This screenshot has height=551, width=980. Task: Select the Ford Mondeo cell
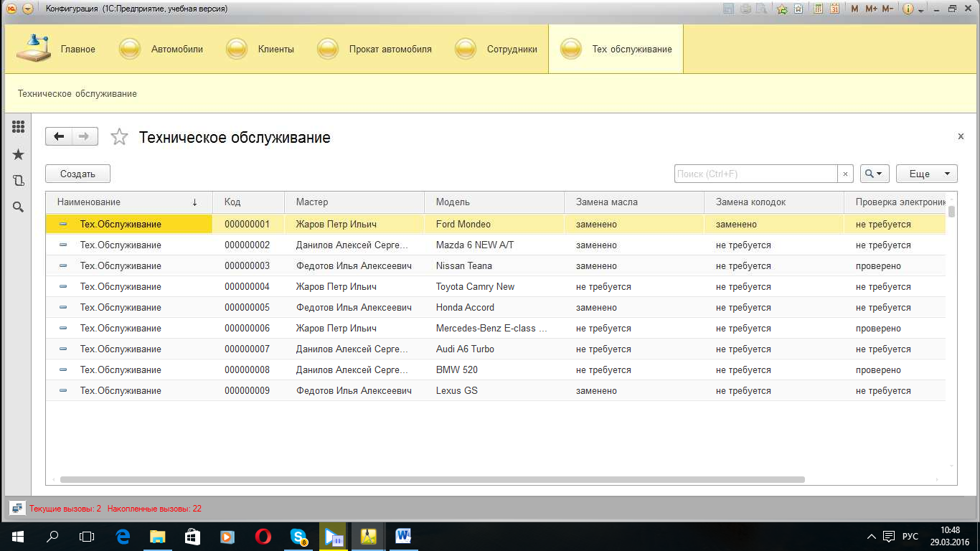[494, 225]
